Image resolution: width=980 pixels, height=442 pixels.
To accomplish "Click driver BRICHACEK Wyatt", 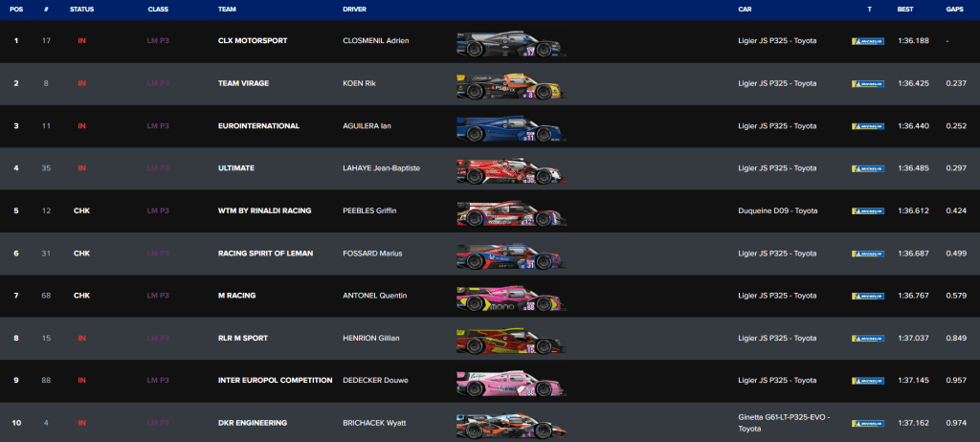I will point(374,423).
